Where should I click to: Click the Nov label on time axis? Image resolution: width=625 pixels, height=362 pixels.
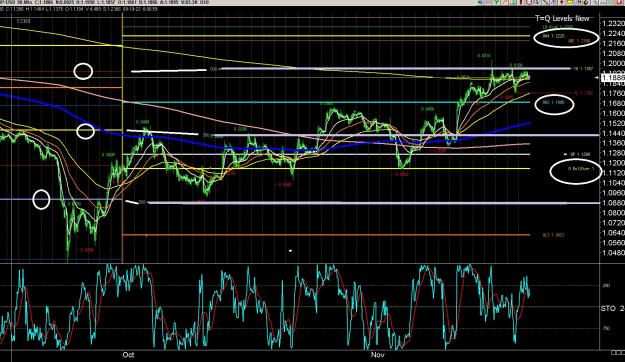pyautogui.click(x=377, y=354)
